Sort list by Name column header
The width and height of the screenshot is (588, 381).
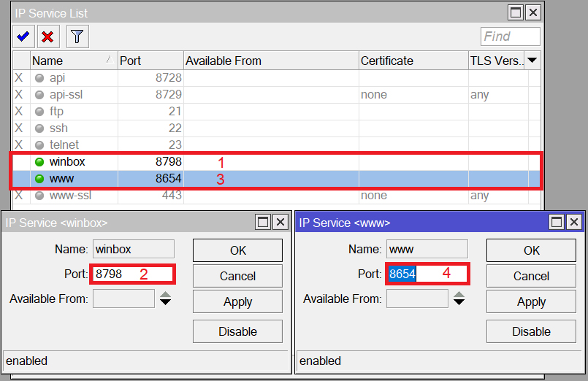point(74,61)
